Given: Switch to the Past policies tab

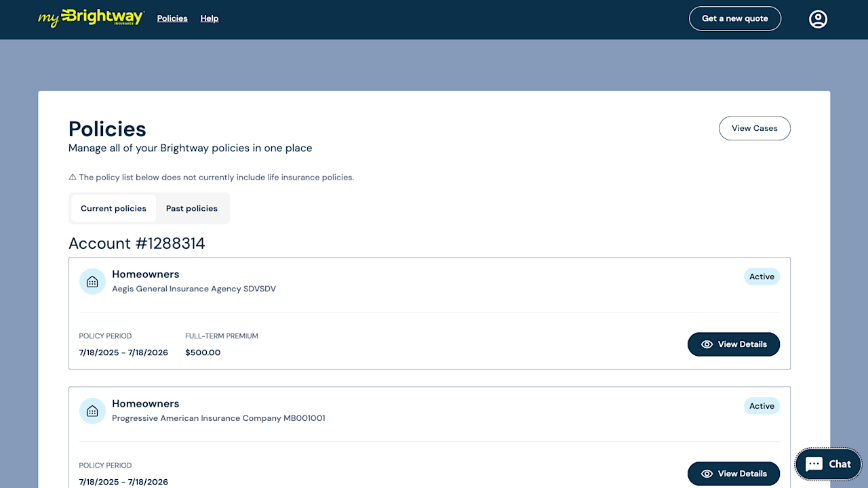Looking at the screenshot, I should (192, 208).
